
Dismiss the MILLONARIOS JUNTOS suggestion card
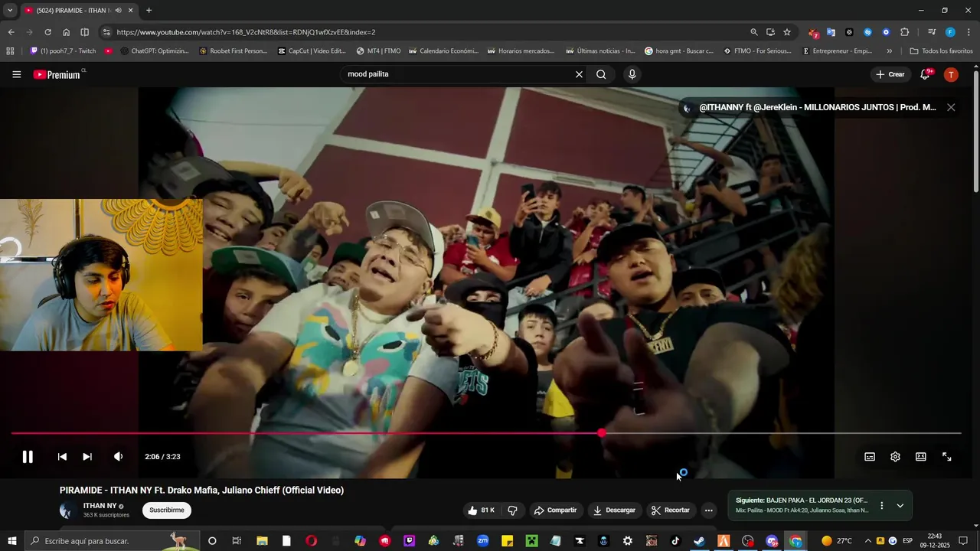(951, 107)
